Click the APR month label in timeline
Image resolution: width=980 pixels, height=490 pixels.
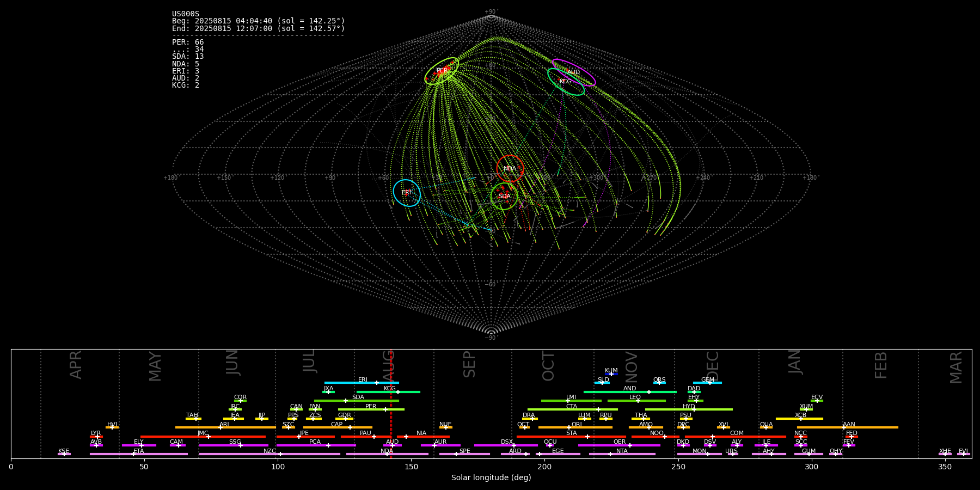pyautogui.click(x=76, y=364)
